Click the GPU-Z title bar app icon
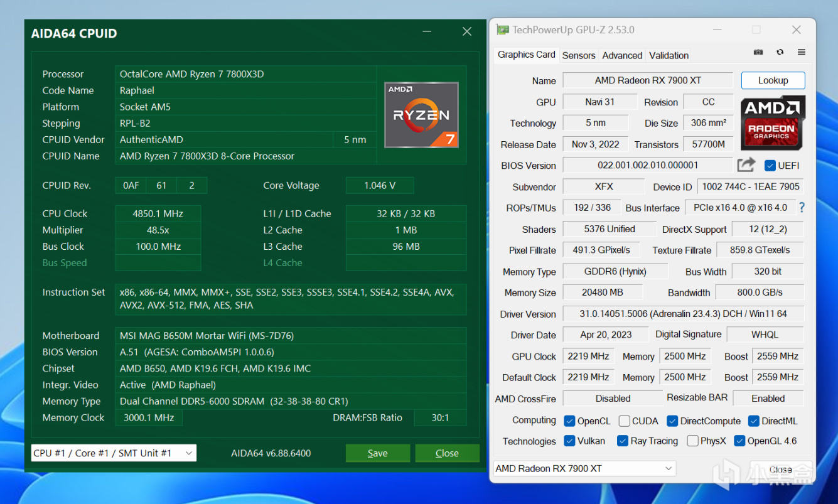The image size is (838, 504). click(x=503, y=29)
